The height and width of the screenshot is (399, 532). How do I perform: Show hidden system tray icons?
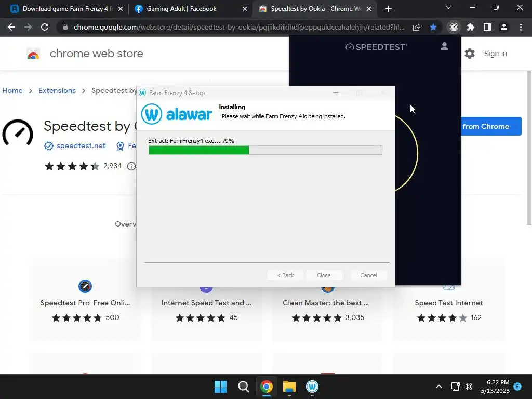[438, 387]
